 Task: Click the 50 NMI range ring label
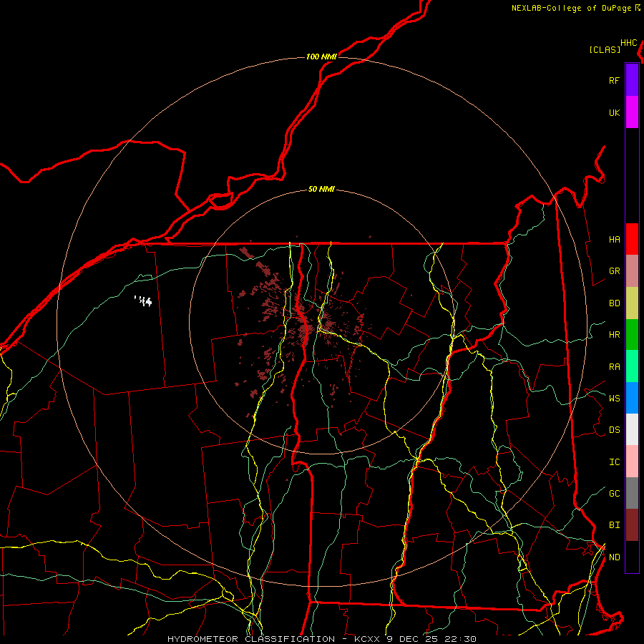click(321, 190)
